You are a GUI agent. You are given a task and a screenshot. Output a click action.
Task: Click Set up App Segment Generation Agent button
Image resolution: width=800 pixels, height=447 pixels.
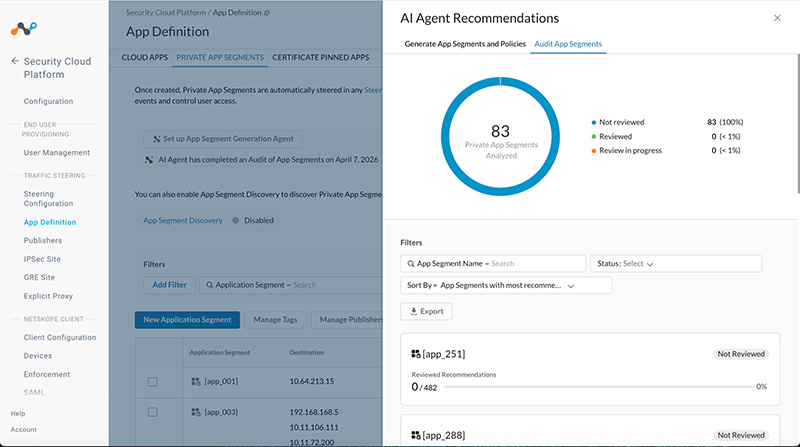pyautogui.click(x=223, y=139)
